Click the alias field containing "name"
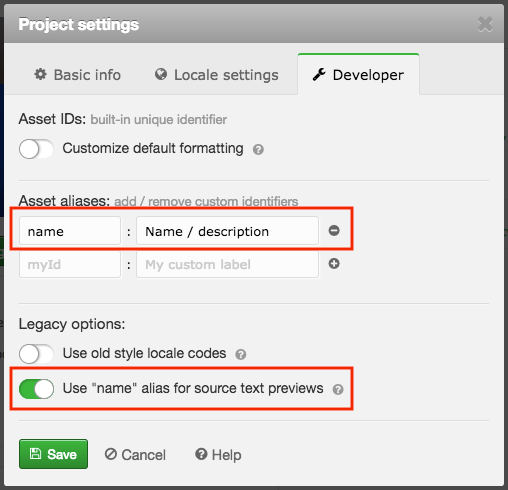508x490 pixels. [70, 231]
